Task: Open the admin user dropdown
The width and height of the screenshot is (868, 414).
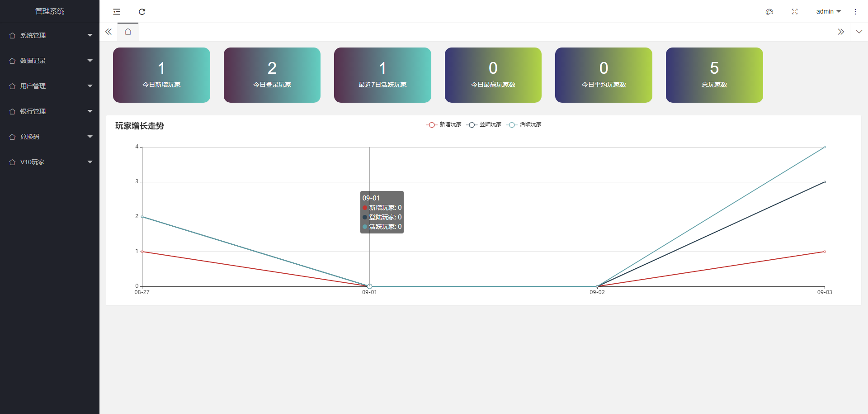Action: (828, 12)
